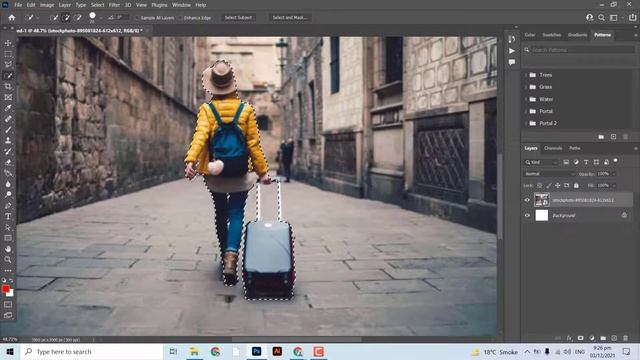Select the Frame tool

tap(8, 97)
